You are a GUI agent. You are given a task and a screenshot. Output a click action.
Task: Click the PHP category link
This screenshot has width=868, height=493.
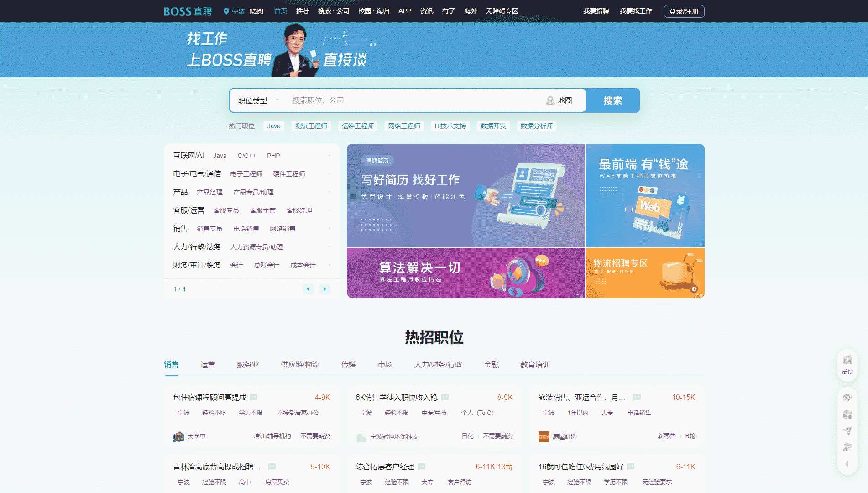[x=273, y=156]
